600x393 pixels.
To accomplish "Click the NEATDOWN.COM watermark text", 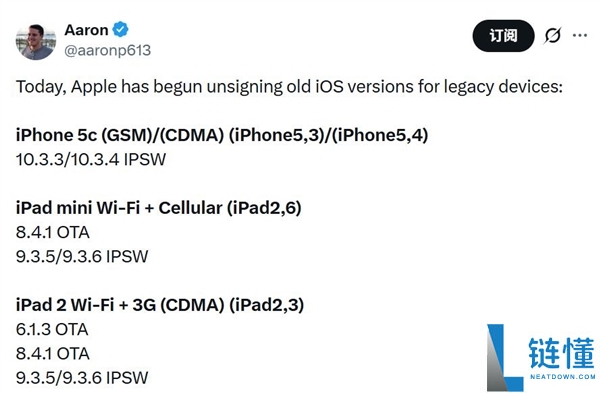I will point(562,377).
